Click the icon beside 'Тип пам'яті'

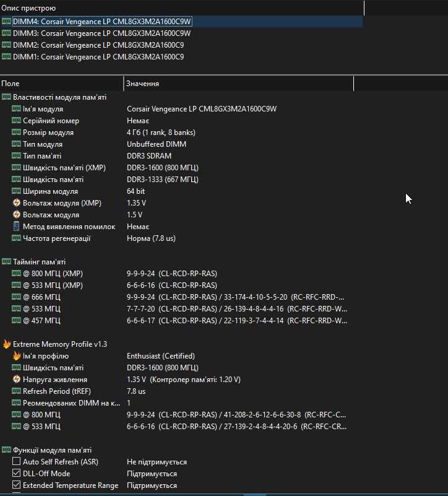click(17, 155)
